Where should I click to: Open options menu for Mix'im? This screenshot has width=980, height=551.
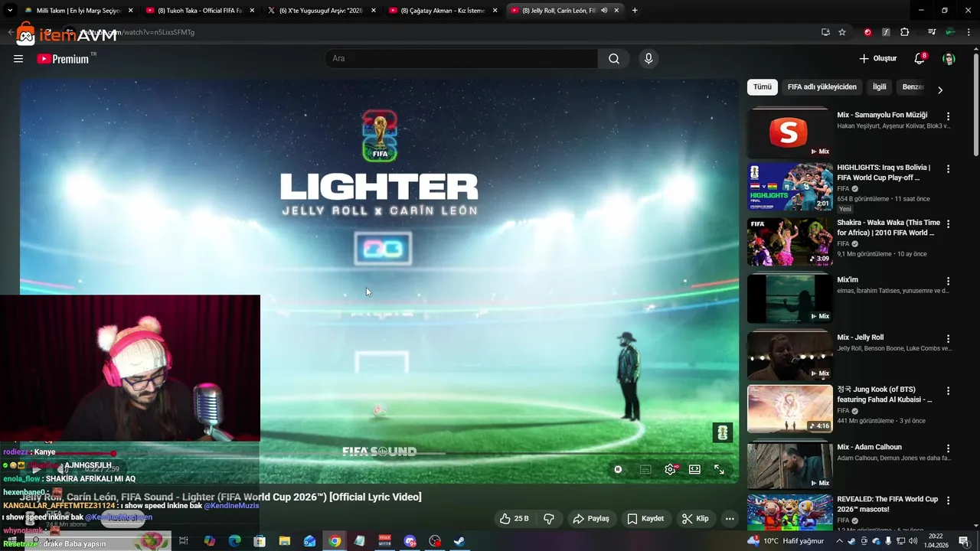click(x=948, y=281)
